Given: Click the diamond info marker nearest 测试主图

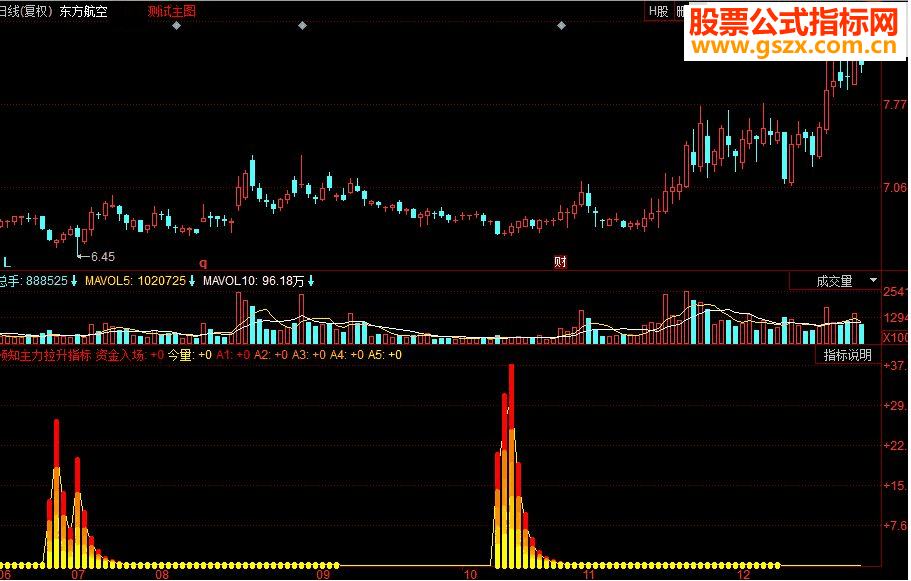Looking at the screenshot, I should click(x=177, y=26).
